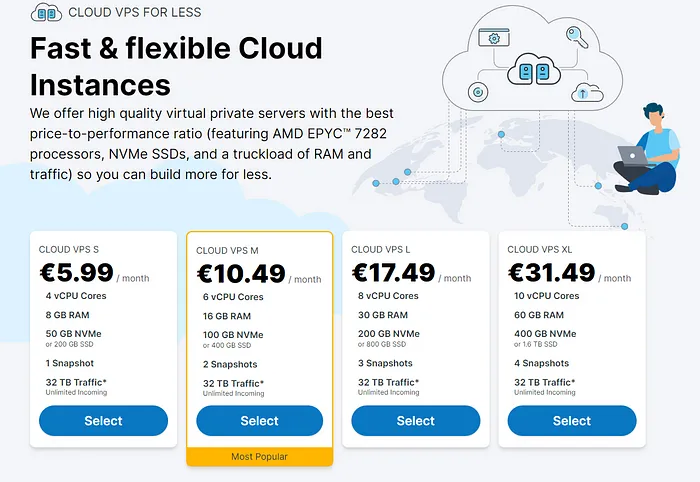The height and width of the screenshot is (482, 700).
Task: Click the 32 TB Traffic* note on the VPS XL card
Action: click(545, 382)
